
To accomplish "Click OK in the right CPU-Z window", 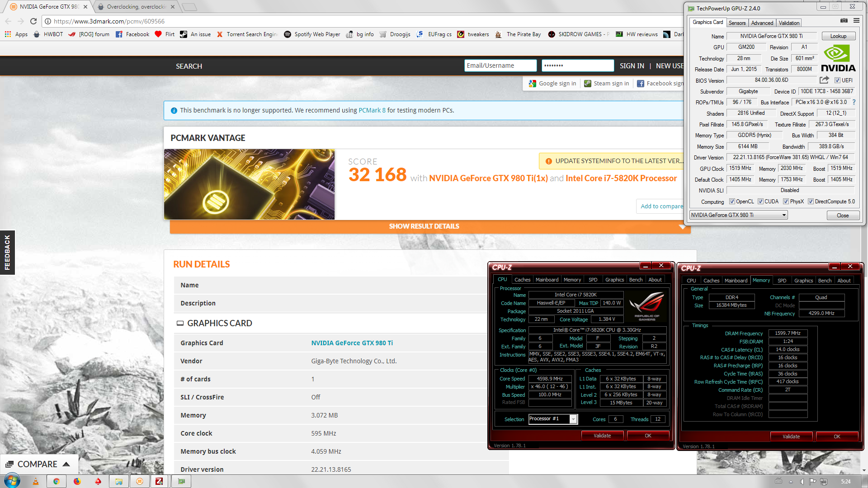I will click(x=837, y=436).
